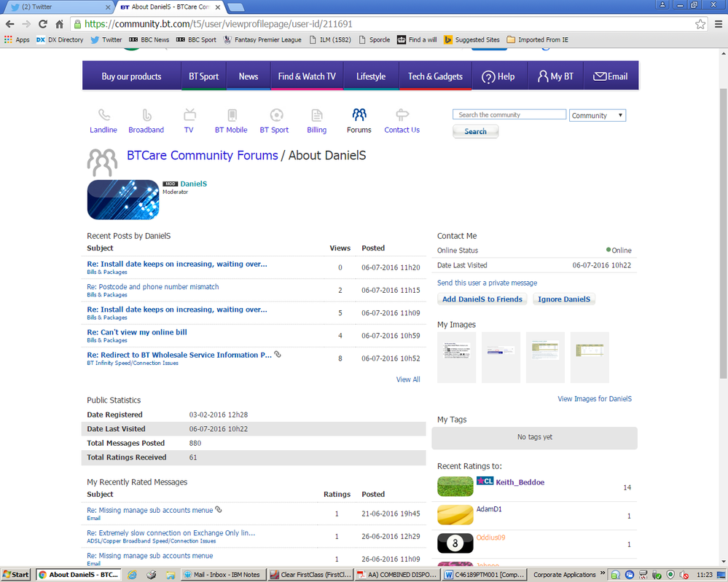Open Clear FirstClass window in taskbar

310,575
